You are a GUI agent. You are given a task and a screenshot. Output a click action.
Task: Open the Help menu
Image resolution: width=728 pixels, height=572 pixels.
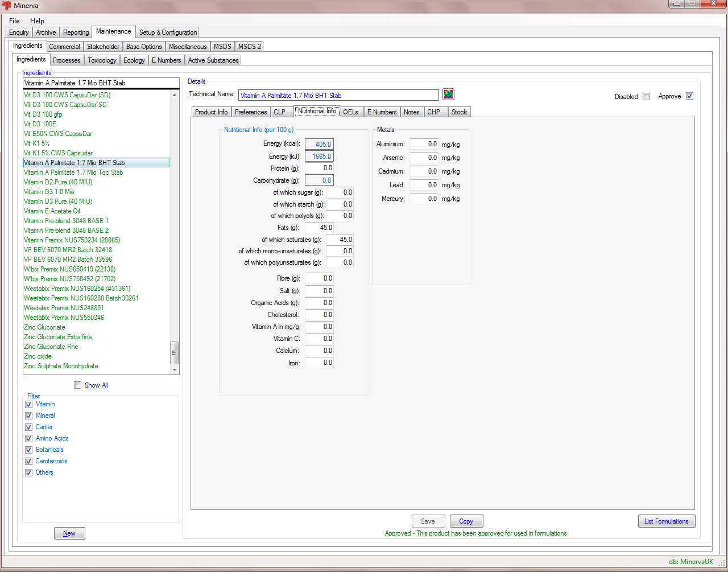coord(37,21)
